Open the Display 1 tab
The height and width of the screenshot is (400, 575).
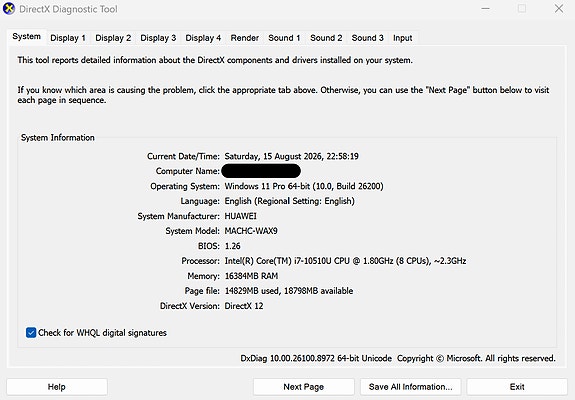click(68, 38)
